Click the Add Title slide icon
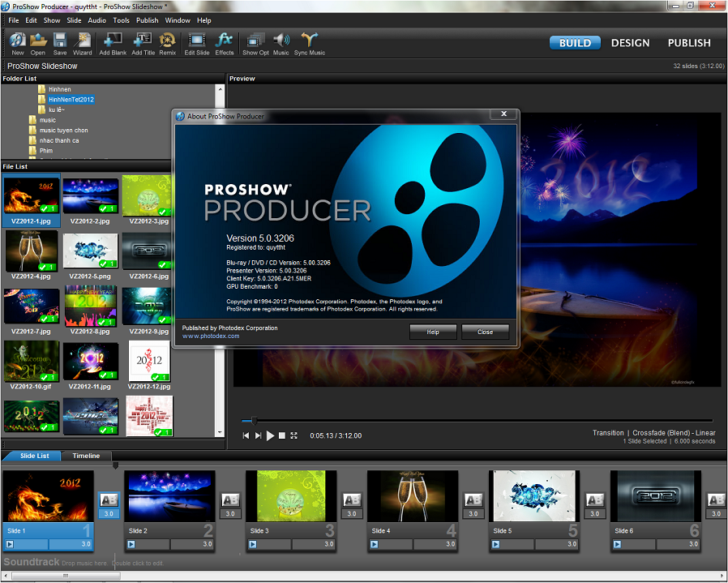The image size is (728, 583). pyautogui.click(x=143, y=44)
